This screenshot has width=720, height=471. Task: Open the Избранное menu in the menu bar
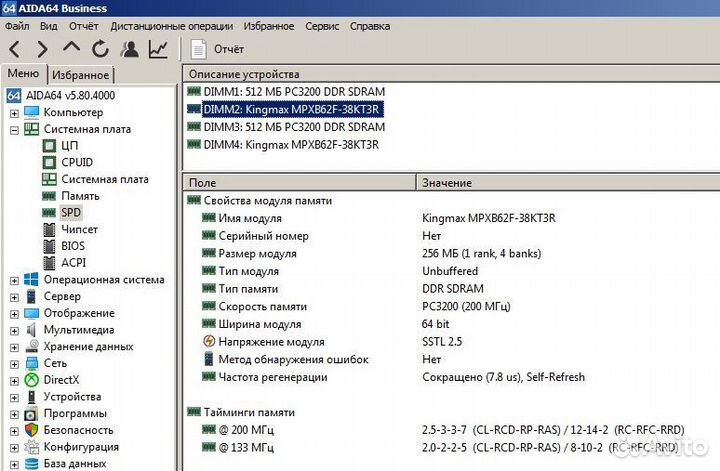(x=269, y=26)
